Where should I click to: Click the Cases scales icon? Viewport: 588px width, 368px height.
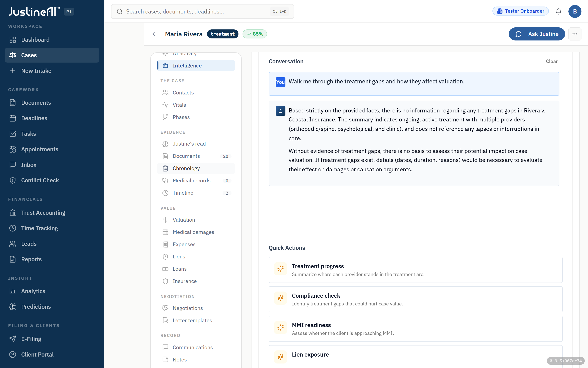(13, 55)
